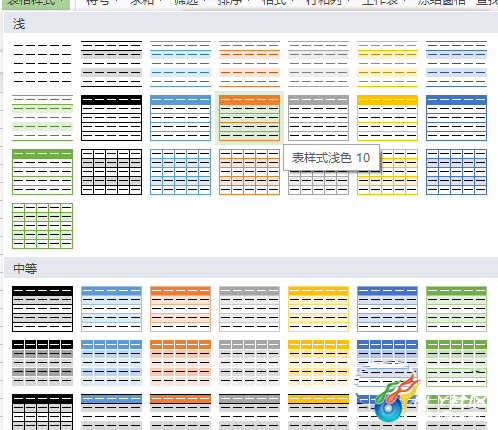Apply the light blue banded style in first row

(180, 64)
